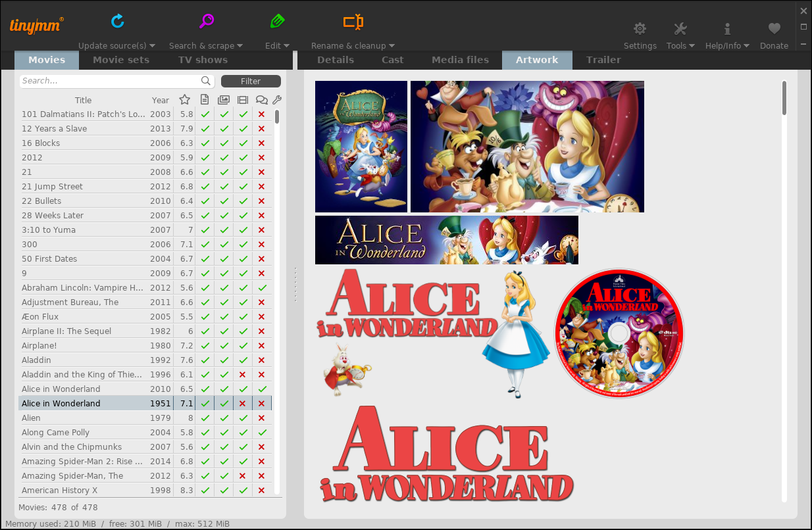Click the Memory used status text
812x530 pixels.
coord(51,524)
